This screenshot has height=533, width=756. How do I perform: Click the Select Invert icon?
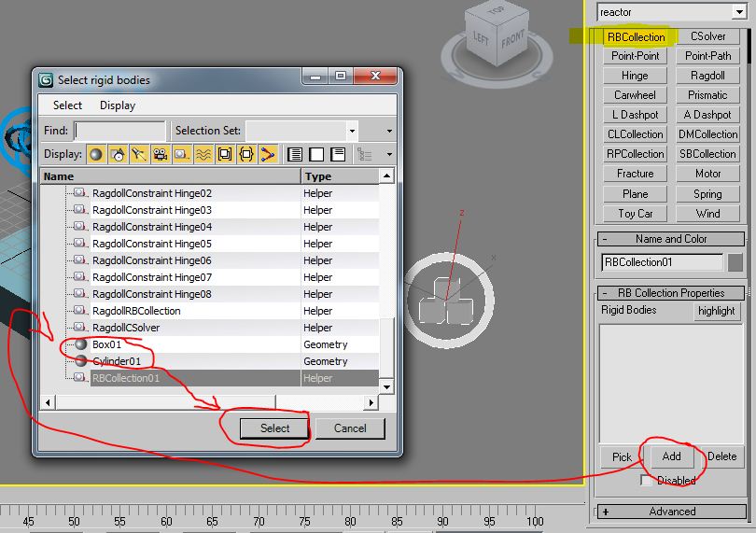click(338, 154)
